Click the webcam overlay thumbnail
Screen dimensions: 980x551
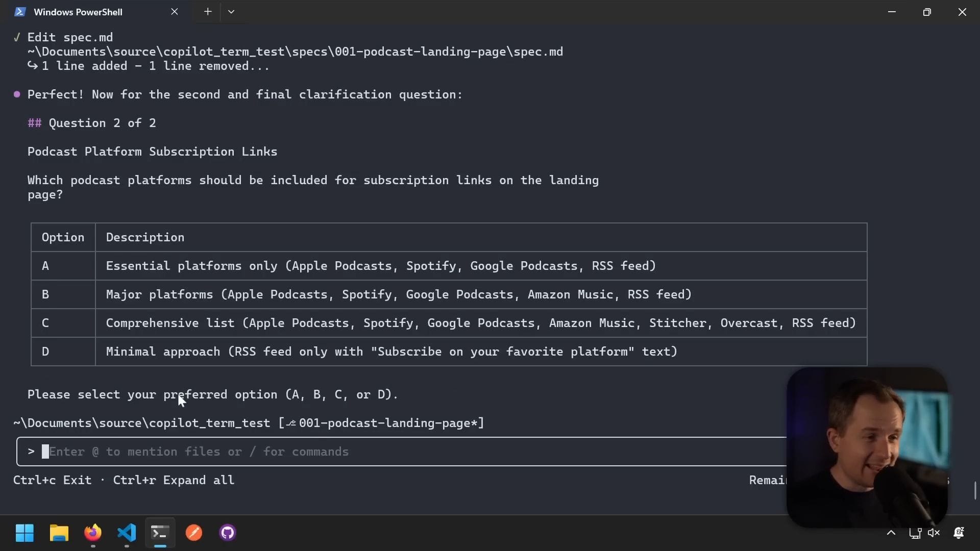point(867,447)
